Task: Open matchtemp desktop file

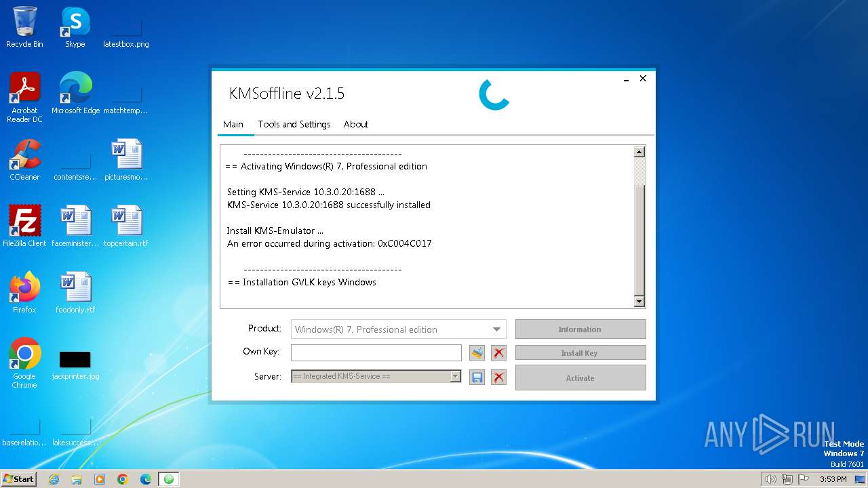Action: [125, 99]
